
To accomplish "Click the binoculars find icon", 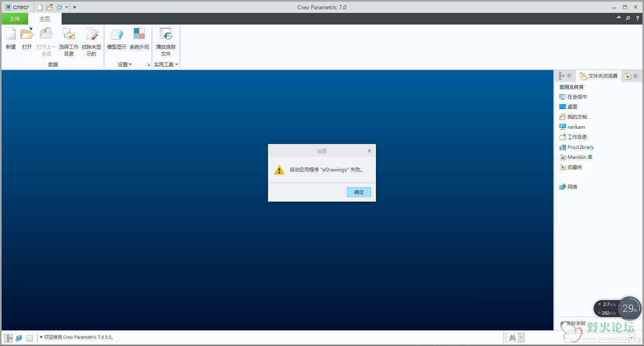I will coord(512,338).
